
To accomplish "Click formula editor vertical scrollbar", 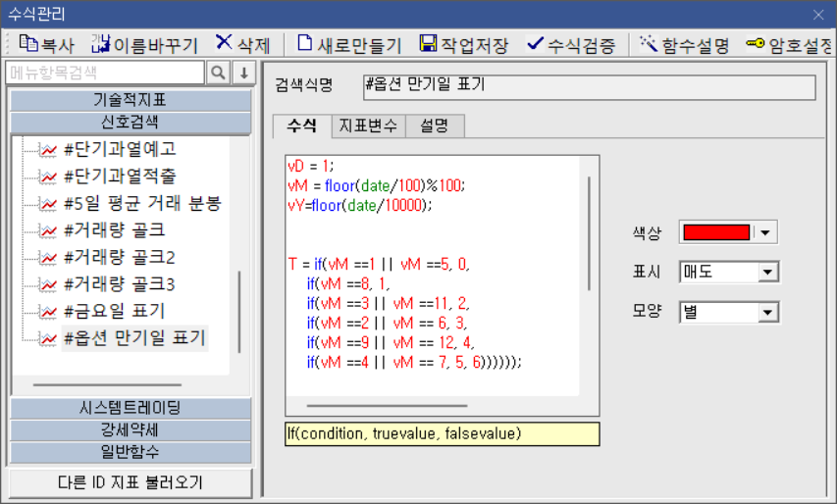I will coord(590,234).
